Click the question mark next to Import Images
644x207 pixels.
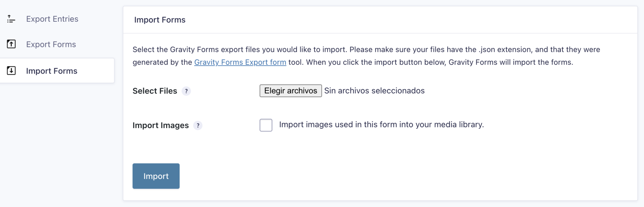[x=198, y=126]
